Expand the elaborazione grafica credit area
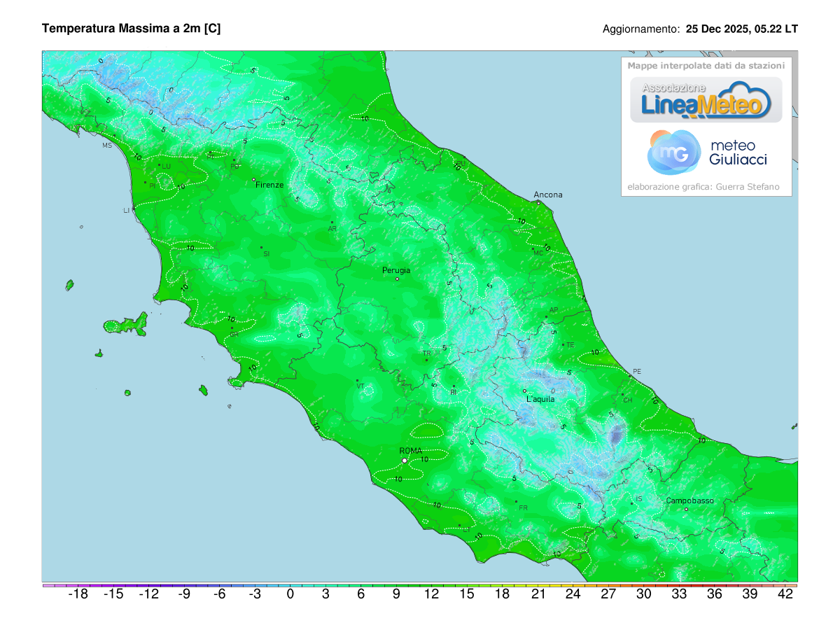Image resolution: width=840 pixels, height=630 pixels. click(x=703, y=186)
